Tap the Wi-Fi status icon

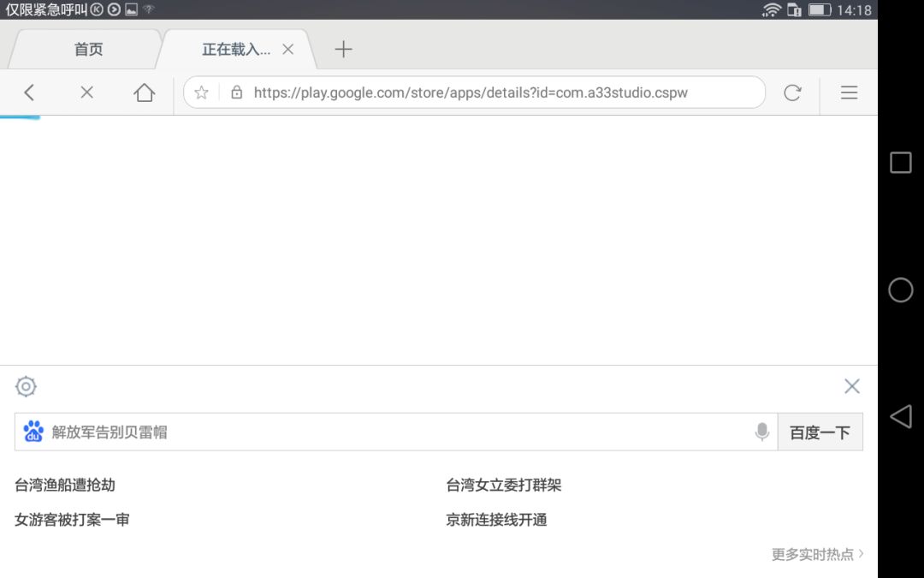tap(772, 9)
